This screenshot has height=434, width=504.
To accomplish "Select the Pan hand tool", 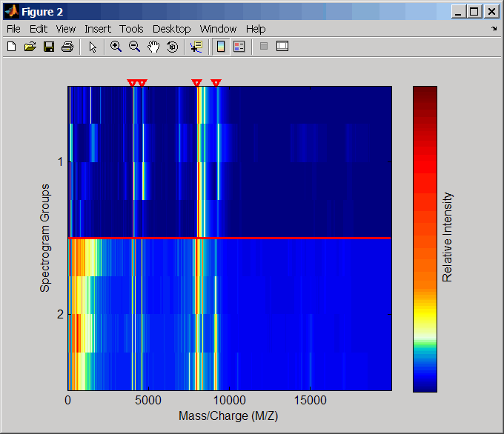I will pyautogui.click(x=153, y=47).
